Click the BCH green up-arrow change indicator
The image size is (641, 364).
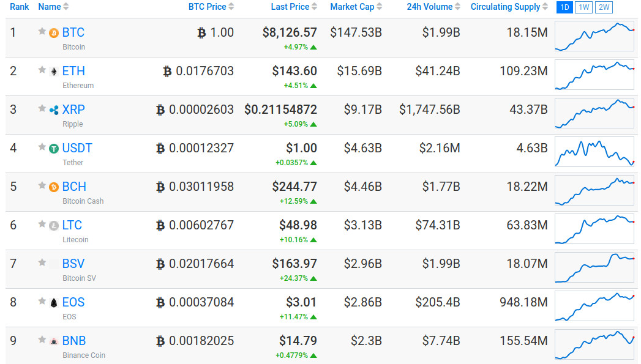313,201
